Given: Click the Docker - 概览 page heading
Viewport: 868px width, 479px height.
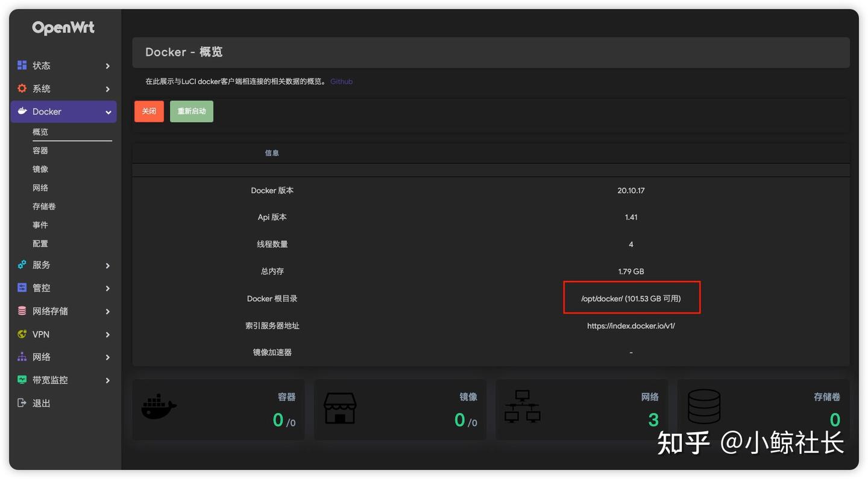Looking at the screenshot, I should [x=184, y=52].
